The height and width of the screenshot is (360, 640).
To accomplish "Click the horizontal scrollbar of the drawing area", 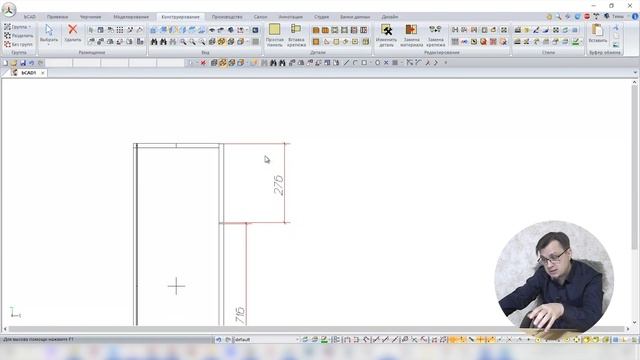I will click(316, 329).
